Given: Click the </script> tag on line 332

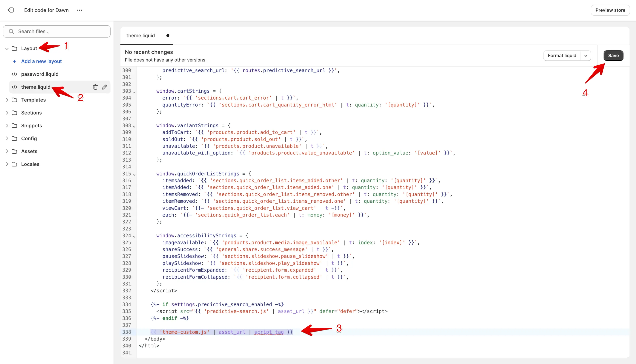Looking at the screenshot, I should pos(164,290).
